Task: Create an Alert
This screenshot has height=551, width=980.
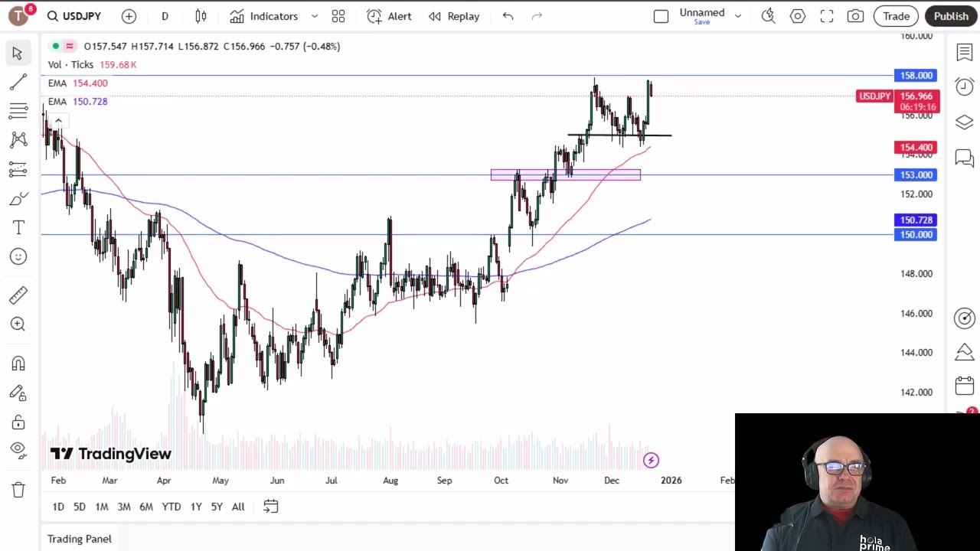Action: tap(389, 16)
